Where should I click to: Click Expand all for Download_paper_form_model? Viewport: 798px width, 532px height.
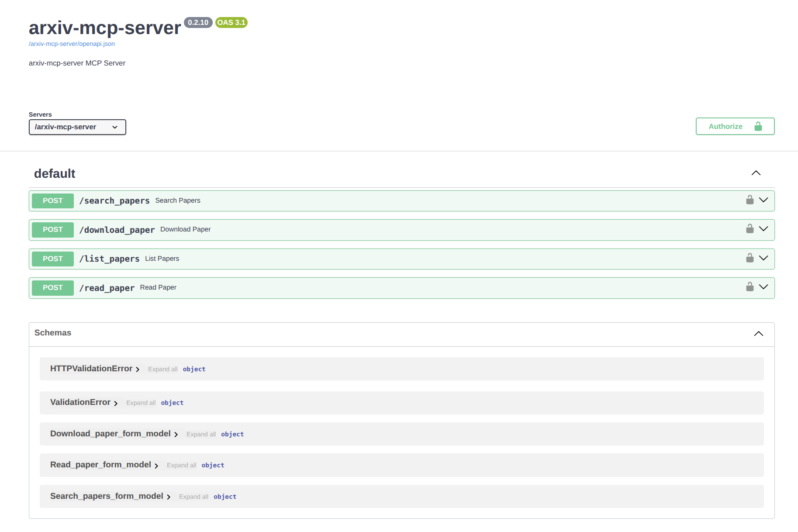click(x=201, y=434)
